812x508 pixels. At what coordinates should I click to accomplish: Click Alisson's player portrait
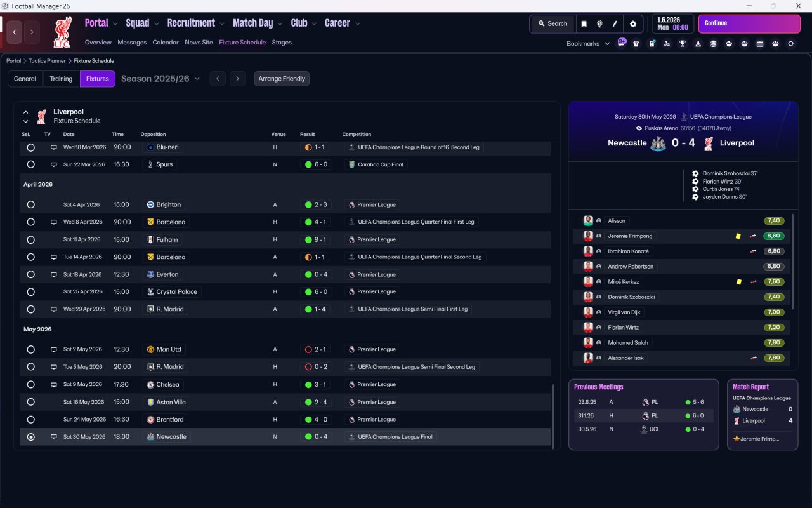(588, 221)
